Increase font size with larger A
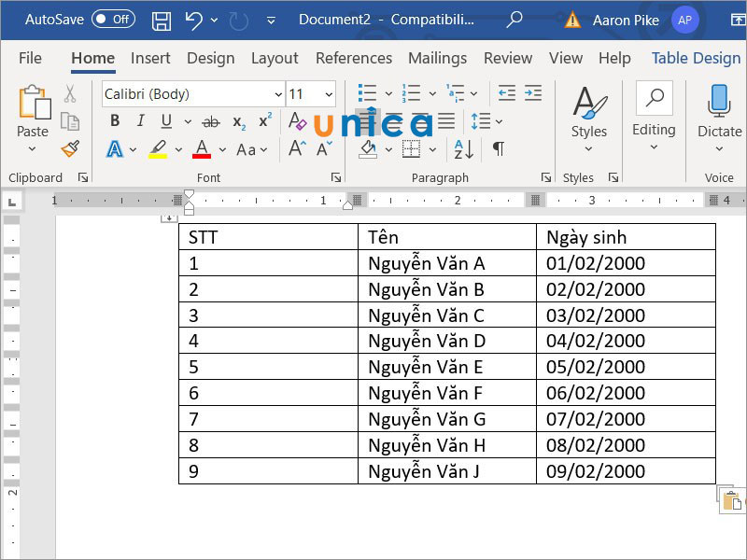 pyautogui.click(x=297, y=148)
